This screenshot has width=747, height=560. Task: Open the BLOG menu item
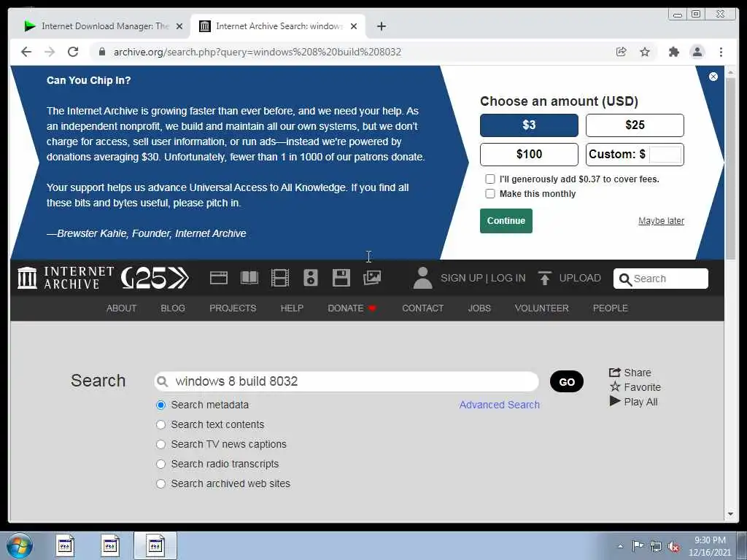click(x=173, y=308)
